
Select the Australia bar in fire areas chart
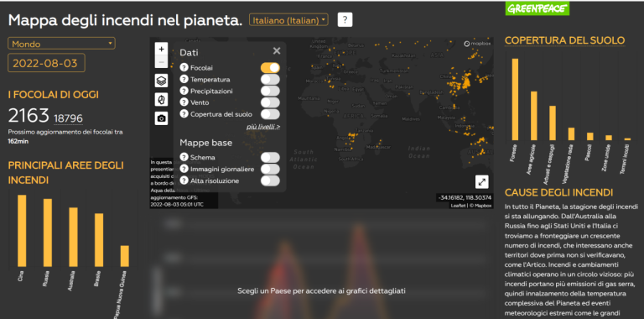[x=73, y=238]
